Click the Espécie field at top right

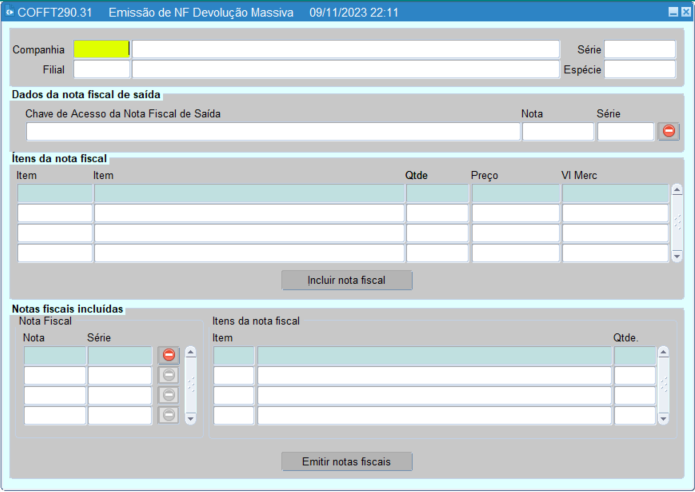(639, 69)
